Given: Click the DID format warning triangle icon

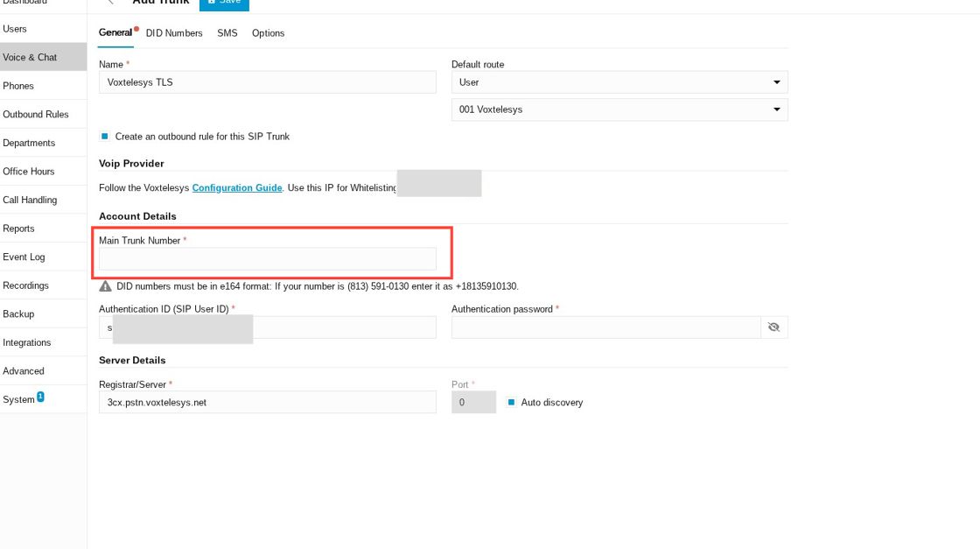Looking at the screenshot, I should point(105,285).
